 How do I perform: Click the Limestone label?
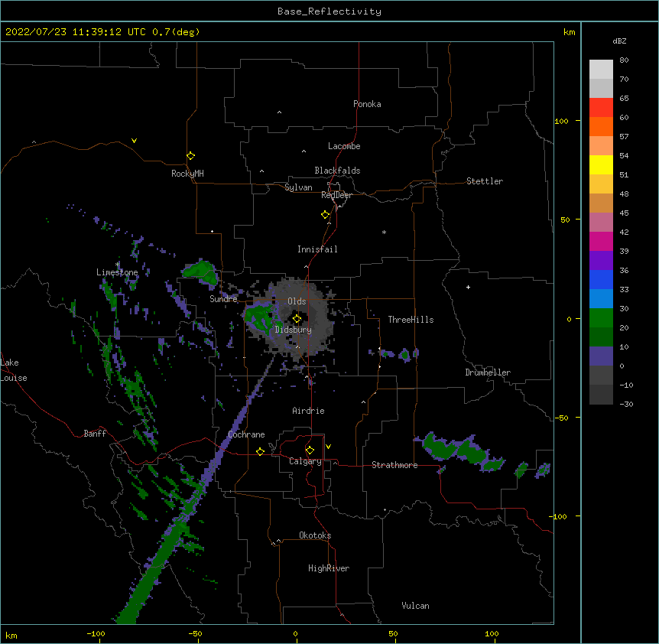[117, 272]
